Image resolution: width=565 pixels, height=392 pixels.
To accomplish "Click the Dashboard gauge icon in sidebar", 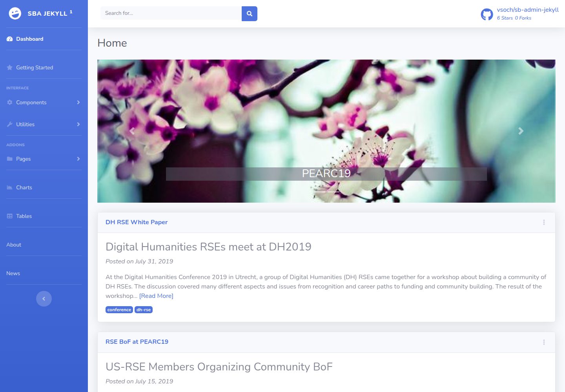I will [10, 39].
